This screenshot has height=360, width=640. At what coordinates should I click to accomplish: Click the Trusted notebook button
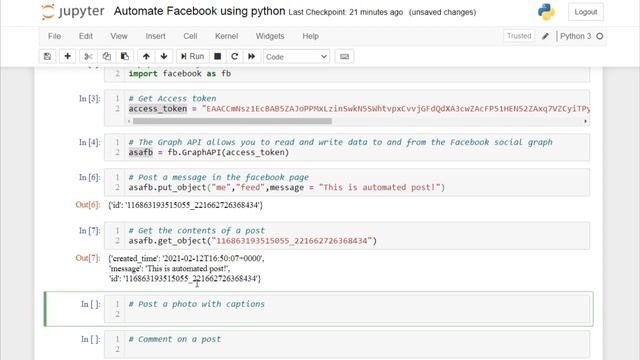tap(519, 36)
